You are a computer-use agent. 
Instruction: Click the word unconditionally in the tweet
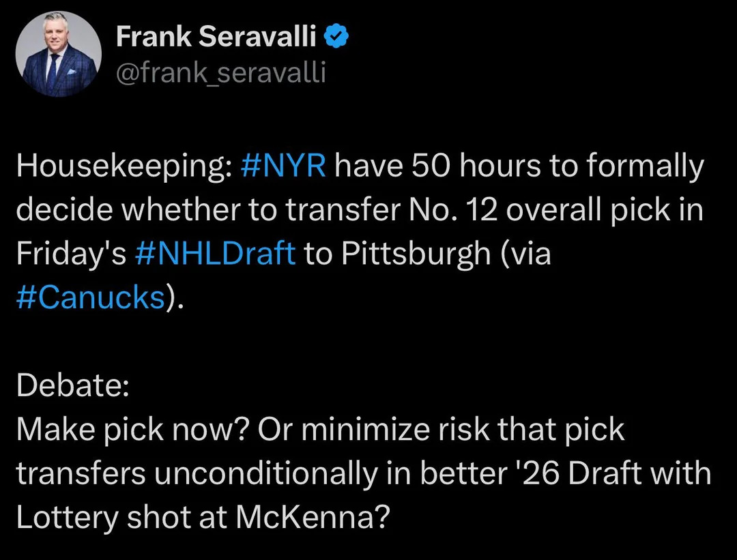[265, 473]
